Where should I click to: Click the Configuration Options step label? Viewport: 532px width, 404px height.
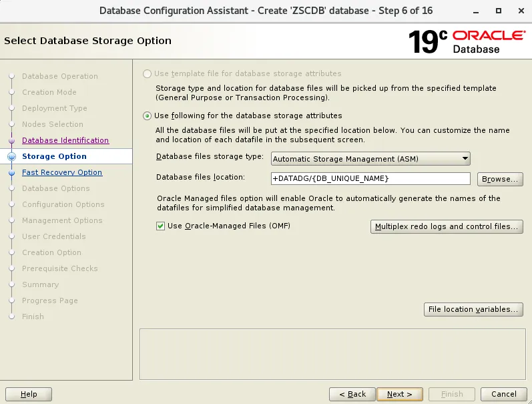(63, 204)
